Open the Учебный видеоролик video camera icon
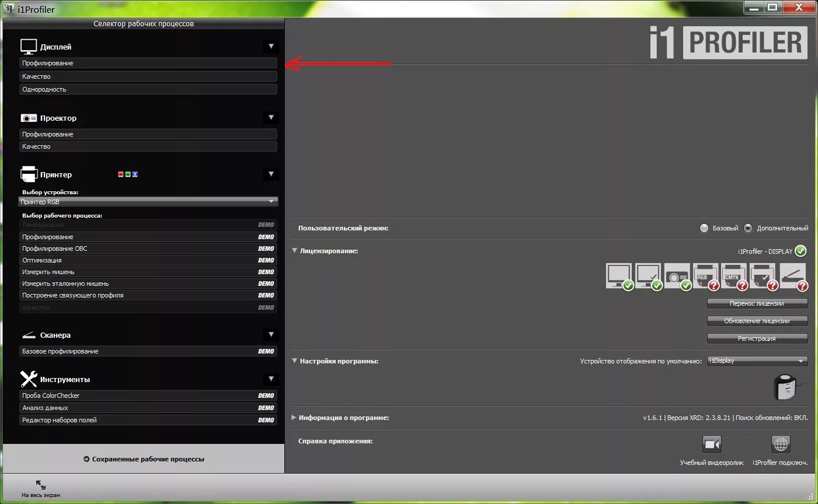This screenshot has width=818, height=504. coord(712,444)
